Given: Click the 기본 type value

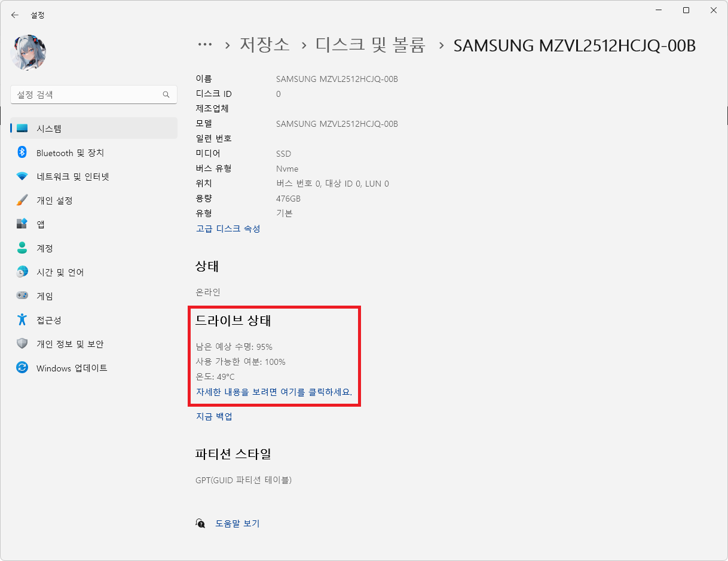Looking at the screenshot, I should pyautogui.click(x=285, y=213).
